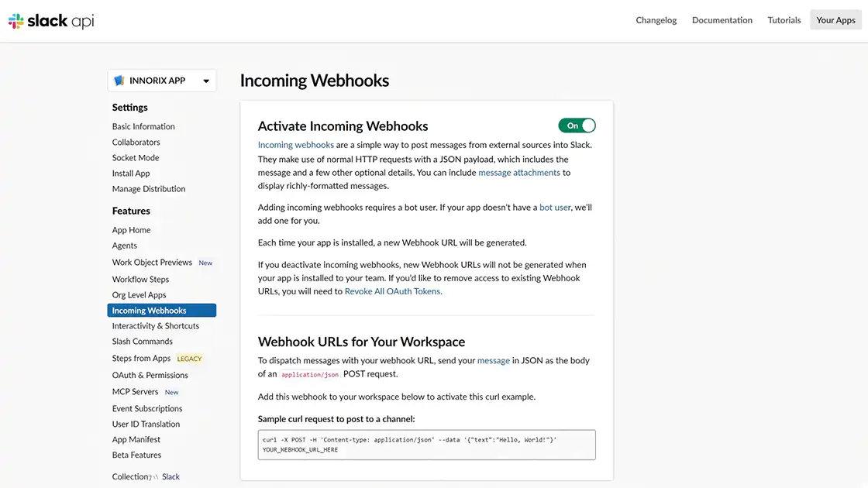
Task: Click the Slack API logo
Action: point(51,21)
